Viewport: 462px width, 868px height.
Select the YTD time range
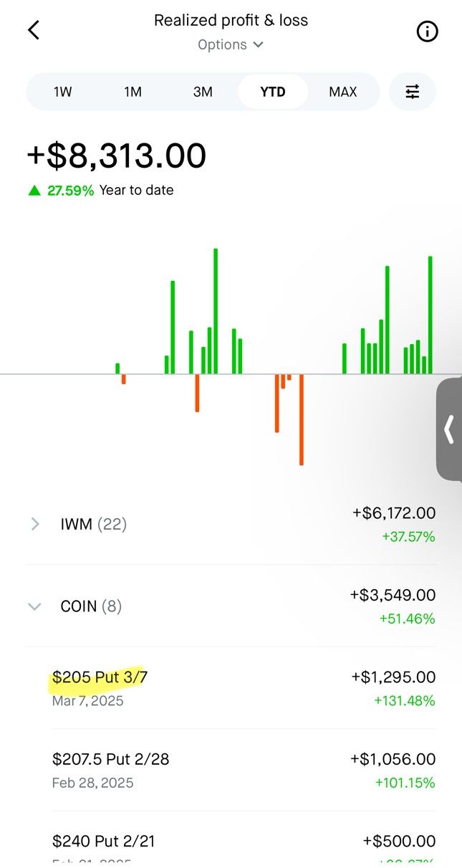tap(273, 92)
